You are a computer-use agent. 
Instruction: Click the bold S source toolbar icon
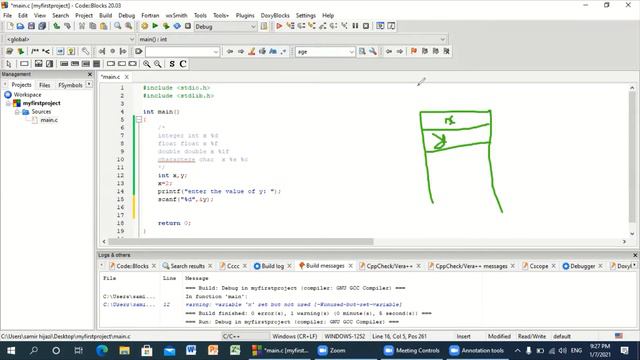tap(172, 64)
